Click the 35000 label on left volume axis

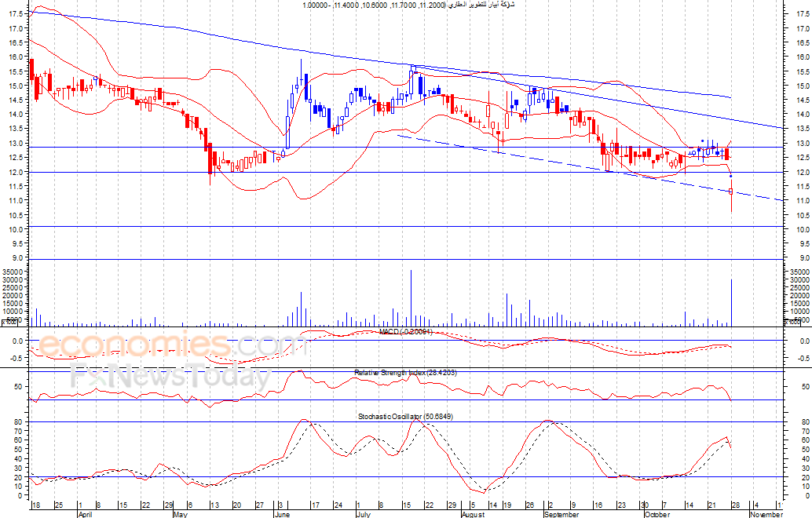click(13, 272)
